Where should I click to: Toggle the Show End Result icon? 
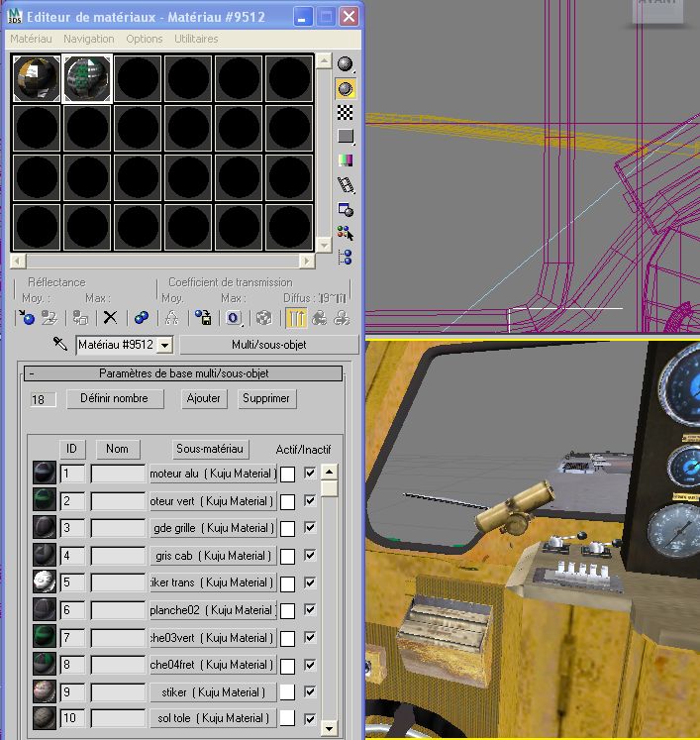tap(296, 318)
